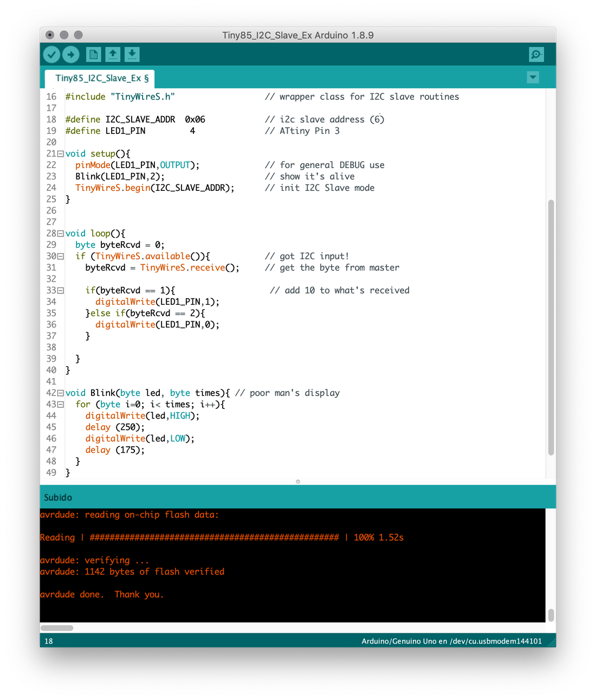Click digitalWrite(led,LOW); line
Image resolution: width=596 pixels, height=700 pixels.
[140, 438]
